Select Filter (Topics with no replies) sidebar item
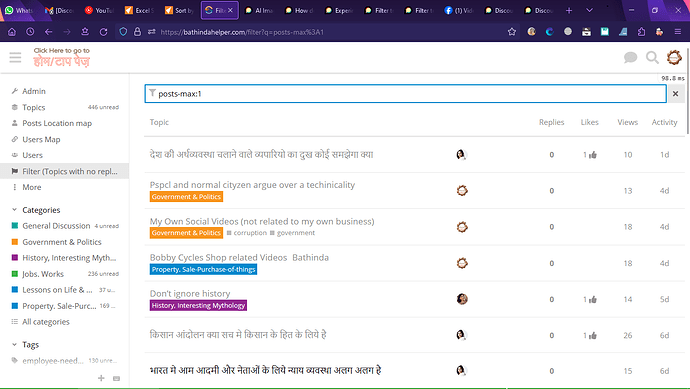This screenshot has height=389, width=690. (x=64, y=171)
